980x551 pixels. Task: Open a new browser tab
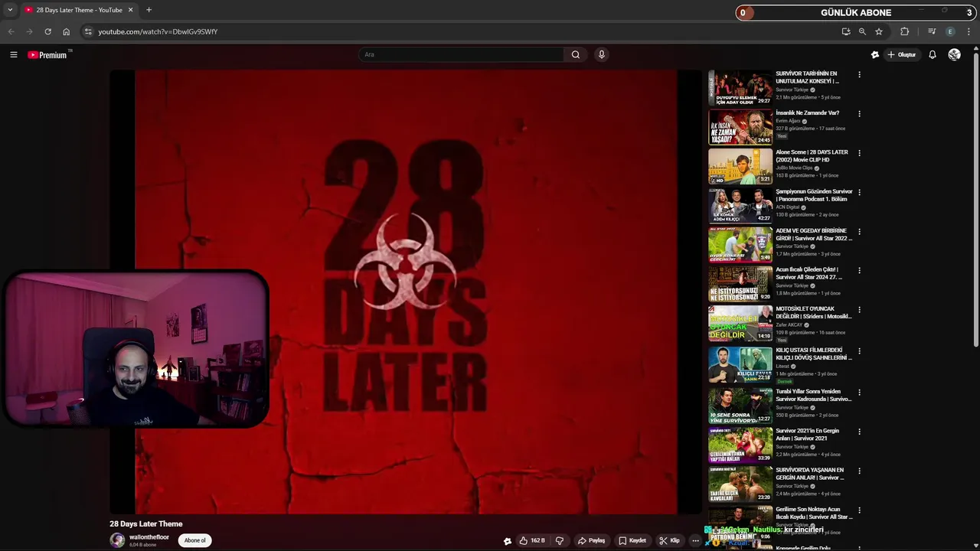[149, 10]
